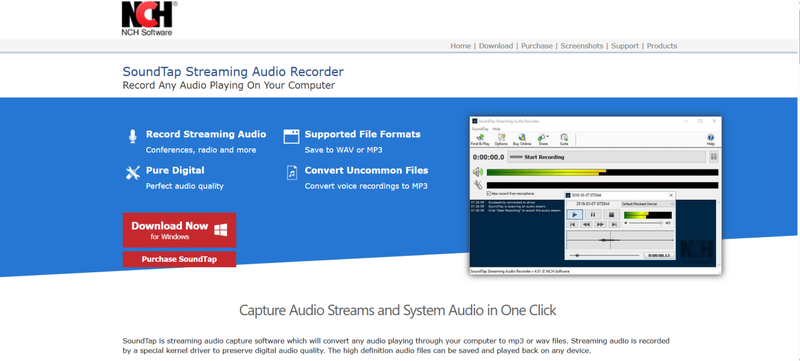Pause playback in the mini player window
The width and height of the screenshot is (800, 361).
click(593, 215)
